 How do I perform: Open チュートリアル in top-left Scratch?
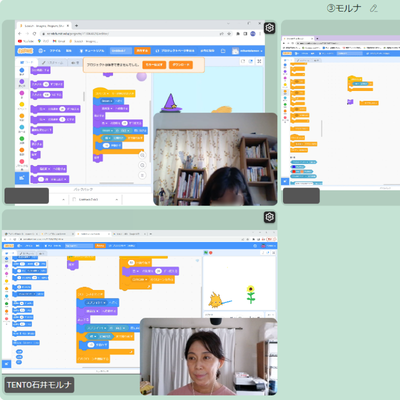(92, 51)
